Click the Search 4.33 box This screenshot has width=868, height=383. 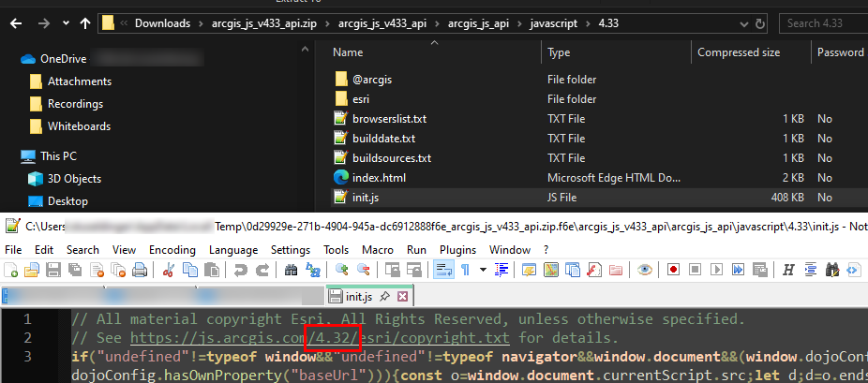pos(824,23)
